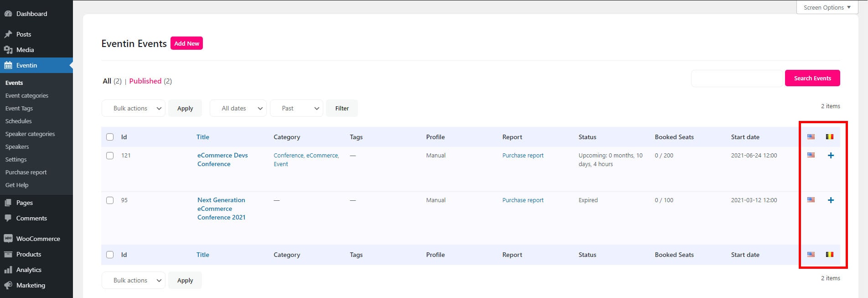Open Speaker categories submenu item
This screenshot has width=868, height=298.
(30, 134)
